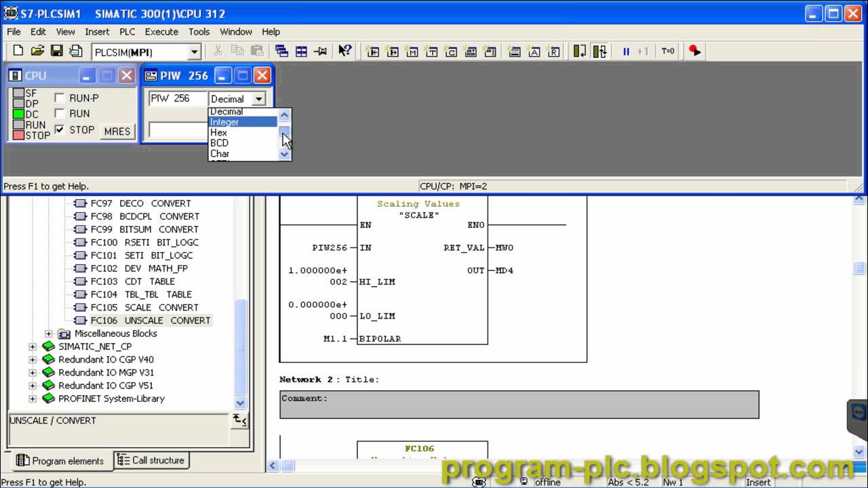Click the PIW 256 value field

point(178,129)
